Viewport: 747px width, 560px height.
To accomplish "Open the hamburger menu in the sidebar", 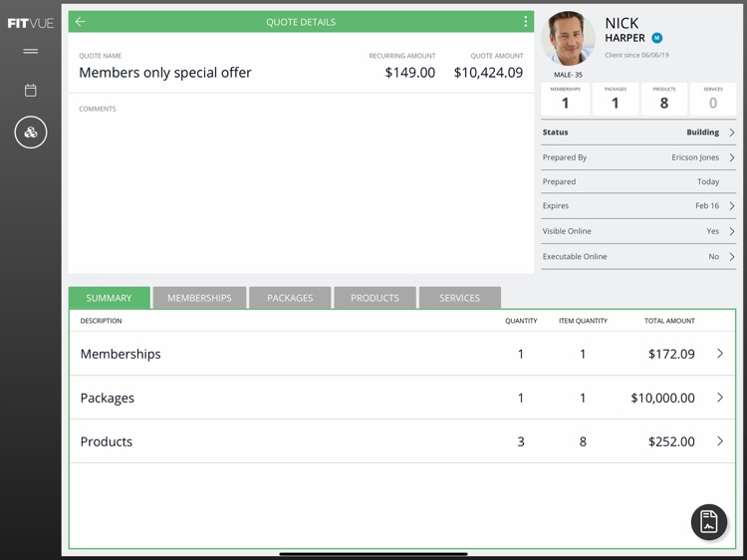I will pos(31,51).
